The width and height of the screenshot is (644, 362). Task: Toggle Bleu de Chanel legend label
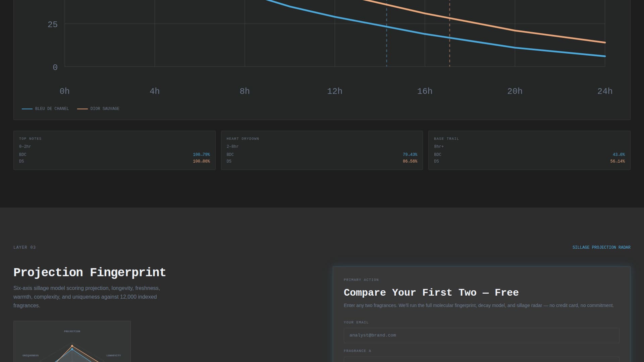52,109
